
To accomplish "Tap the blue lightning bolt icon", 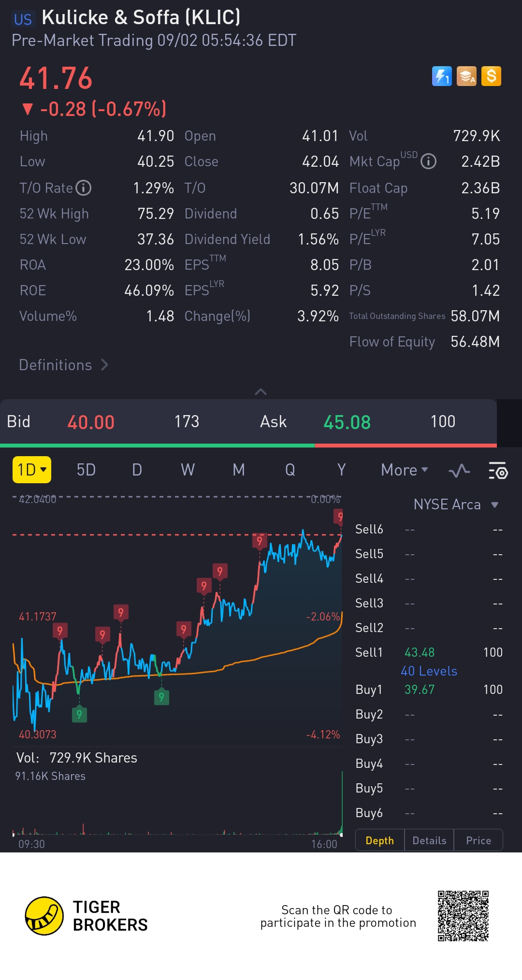I will coord(442,76).
